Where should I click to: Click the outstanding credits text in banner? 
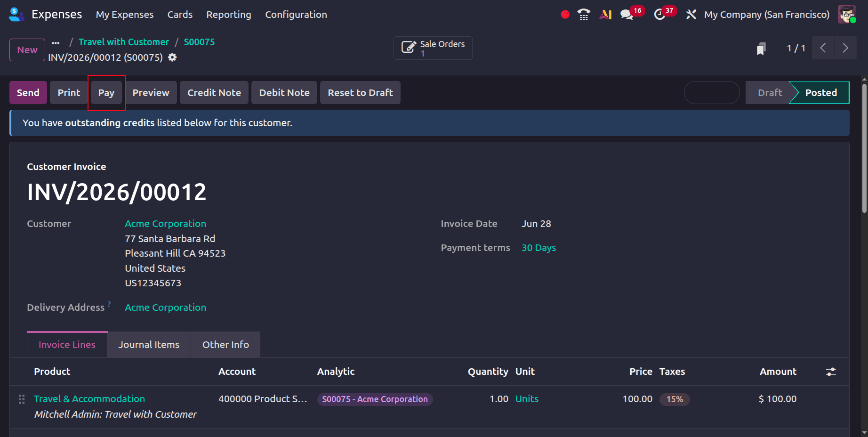[110, 123]
